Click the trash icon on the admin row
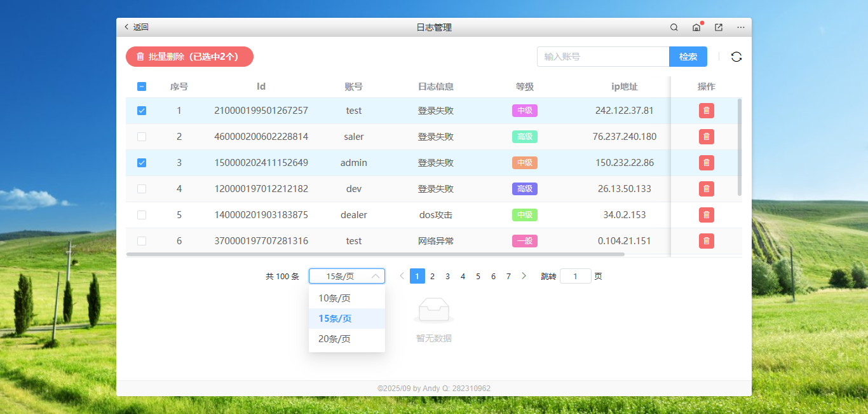The width and height of the screenshot is (868, 414). [x=706, y=162]
